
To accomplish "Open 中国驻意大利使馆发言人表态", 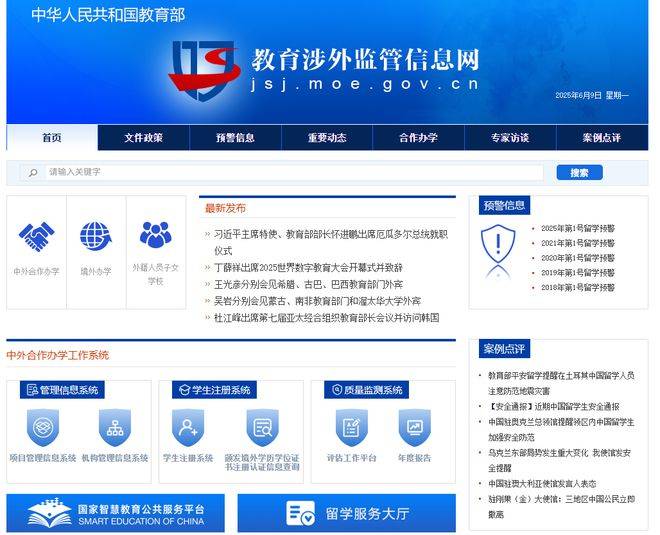I will [542, 484].
